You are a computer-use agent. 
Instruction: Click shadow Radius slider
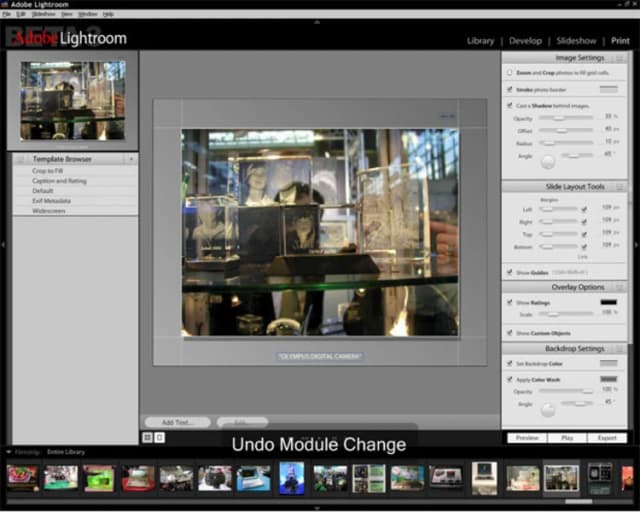coord(566,142)
